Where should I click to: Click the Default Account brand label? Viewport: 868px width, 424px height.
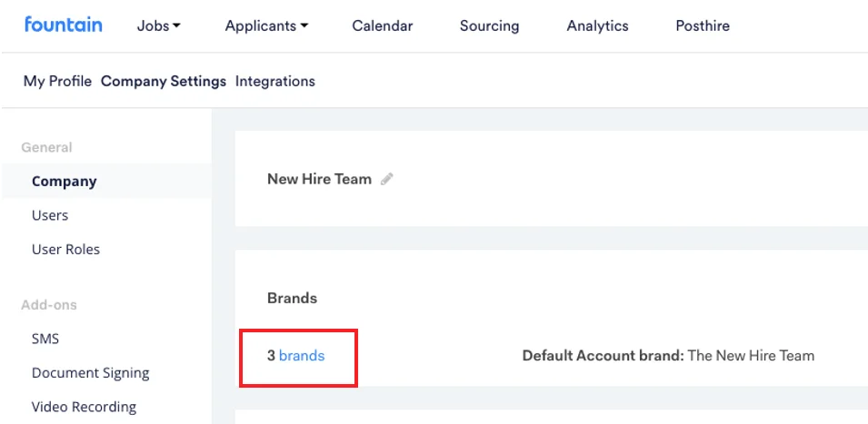(604, 356)
